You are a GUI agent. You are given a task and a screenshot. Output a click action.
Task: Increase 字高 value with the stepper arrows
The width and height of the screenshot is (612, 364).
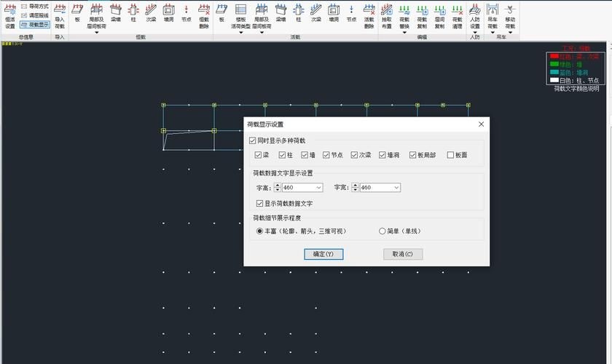(x=278, y=186)
